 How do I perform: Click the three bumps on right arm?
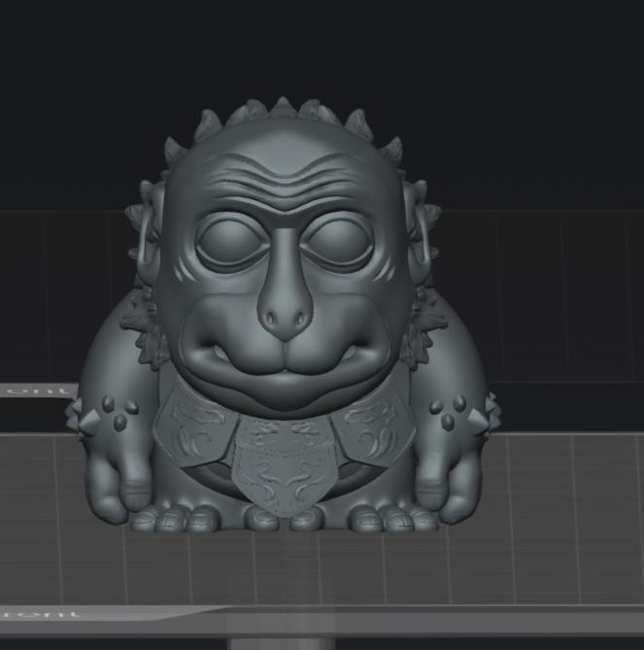[449, 409]
